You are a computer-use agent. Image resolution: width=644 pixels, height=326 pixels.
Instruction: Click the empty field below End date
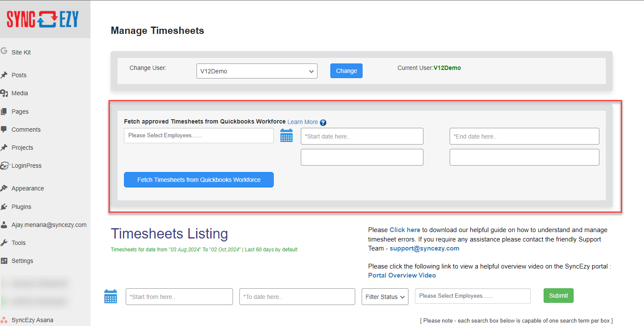pos(524,157)
